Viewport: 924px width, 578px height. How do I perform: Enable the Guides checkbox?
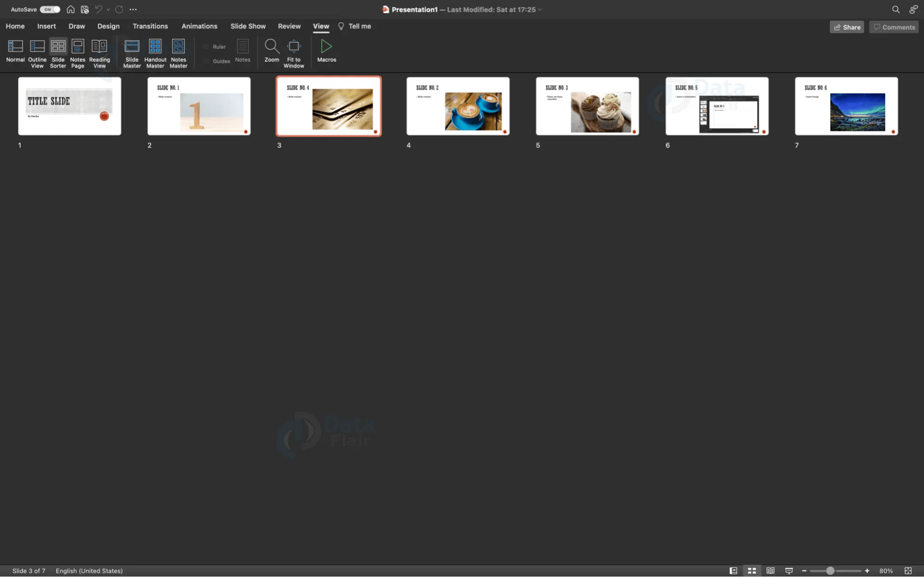pyautogui.click(x=207, y=61)
